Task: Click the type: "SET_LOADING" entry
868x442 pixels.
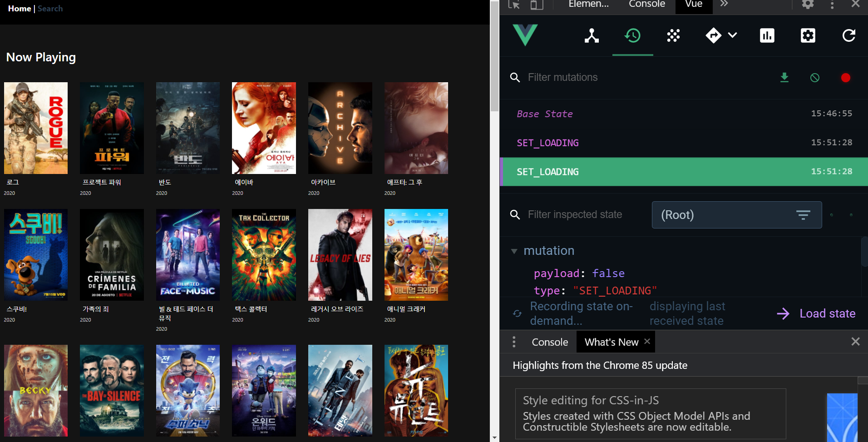Action: [x=596, y=291]
